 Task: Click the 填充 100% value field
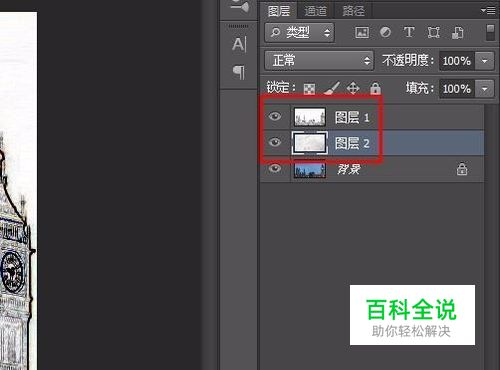[457, 89]
